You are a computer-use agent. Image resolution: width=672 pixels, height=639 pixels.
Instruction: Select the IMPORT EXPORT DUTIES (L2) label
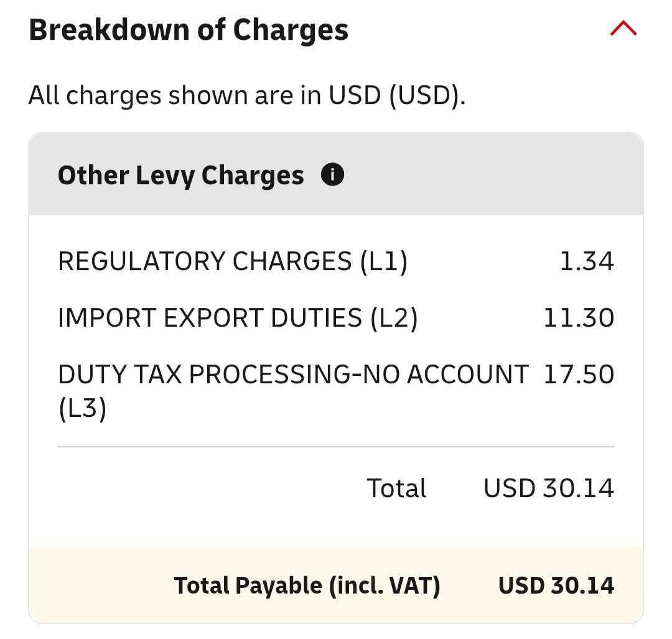coord(238,318)
